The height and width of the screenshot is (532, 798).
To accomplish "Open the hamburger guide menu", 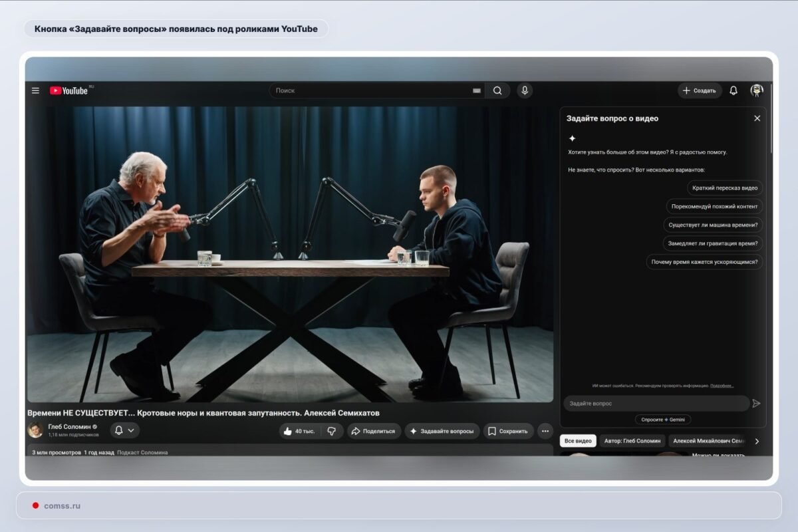I will click(x=35, y=90).
